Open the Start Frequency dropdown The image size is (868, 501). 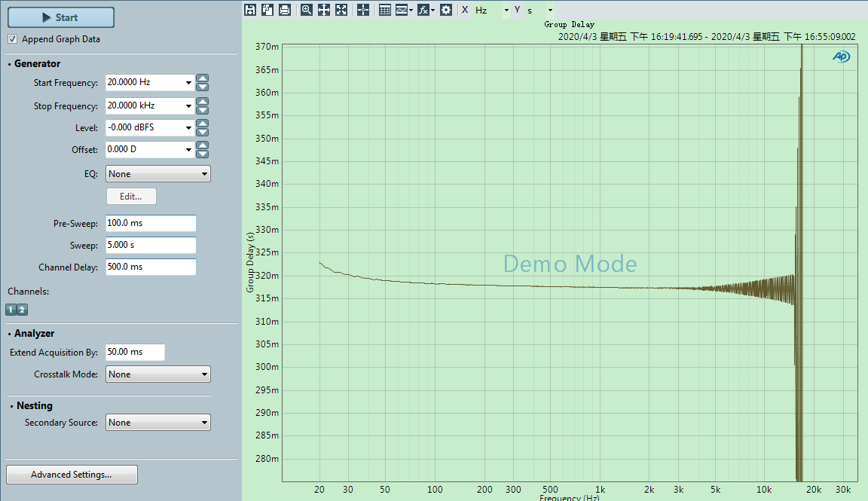[189, 82]
